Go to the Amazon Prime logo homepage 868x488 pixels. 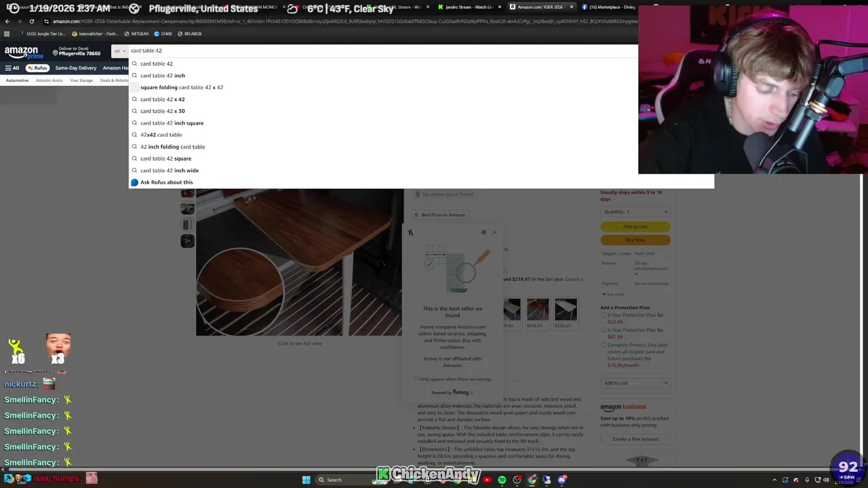(24, 52)
